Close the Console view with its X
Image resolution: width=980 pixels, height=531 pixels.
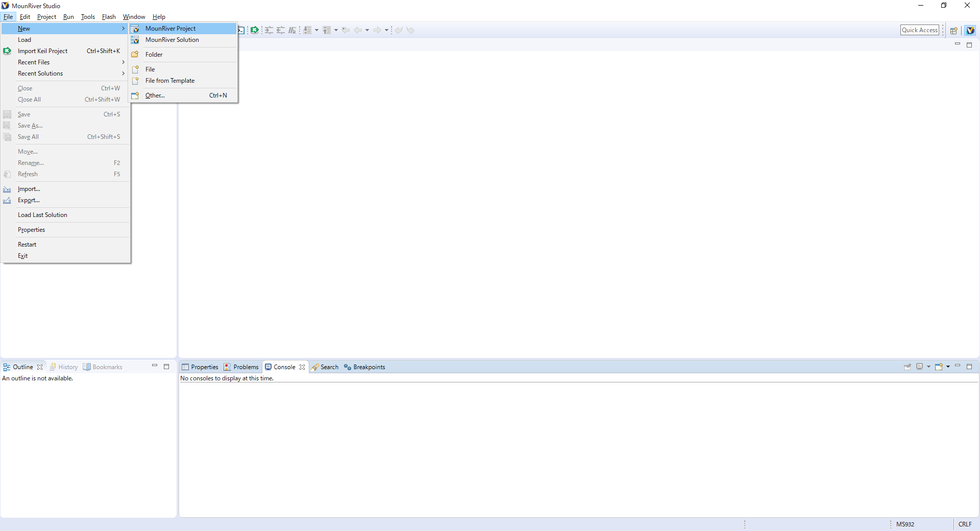coord(302,367)
